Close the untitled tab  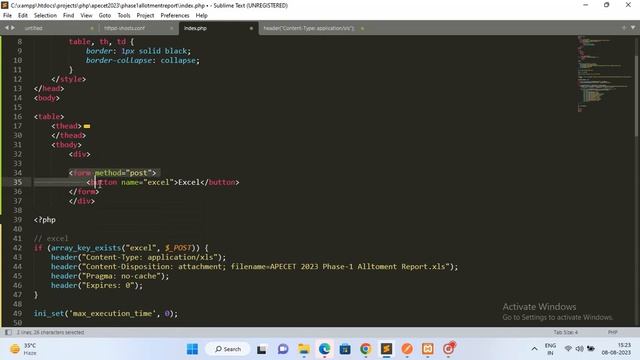pos(92,28)
